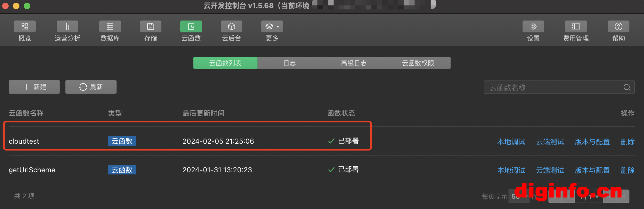The width and height of the screenshot is (644, 209).
Task: Click 版本与配置 for getUrlScheme
Action: pos(592,170)
